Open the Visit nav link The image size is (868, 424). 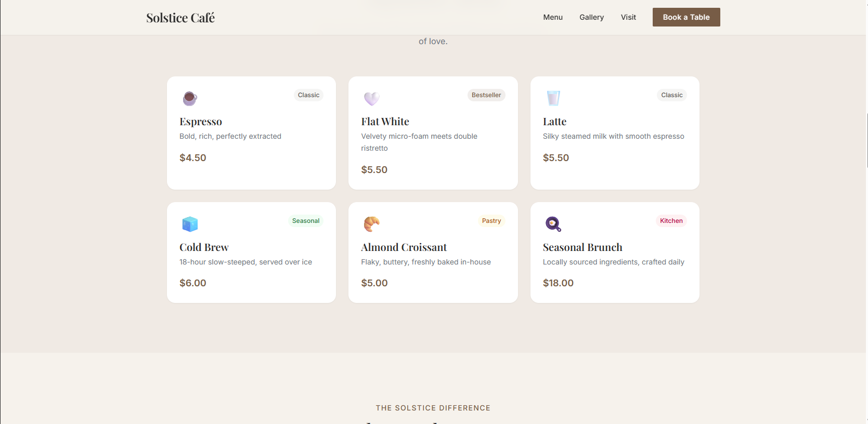tap(628, 17)
